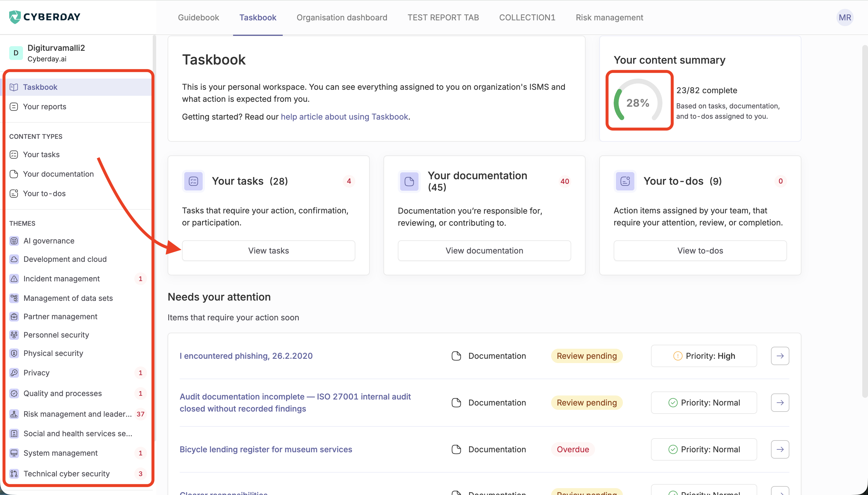868x495 pixels.
Task: Click the Your documentation sidebar icon
Action: tap(14, 174)
